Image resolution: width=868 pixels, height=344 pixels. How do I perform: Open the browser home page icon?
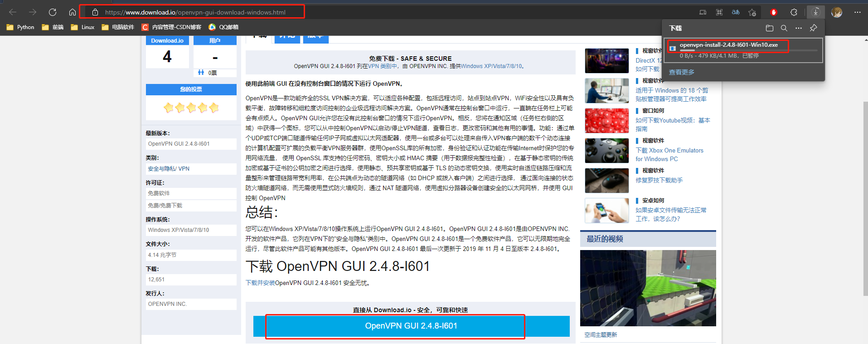(73, 12)
